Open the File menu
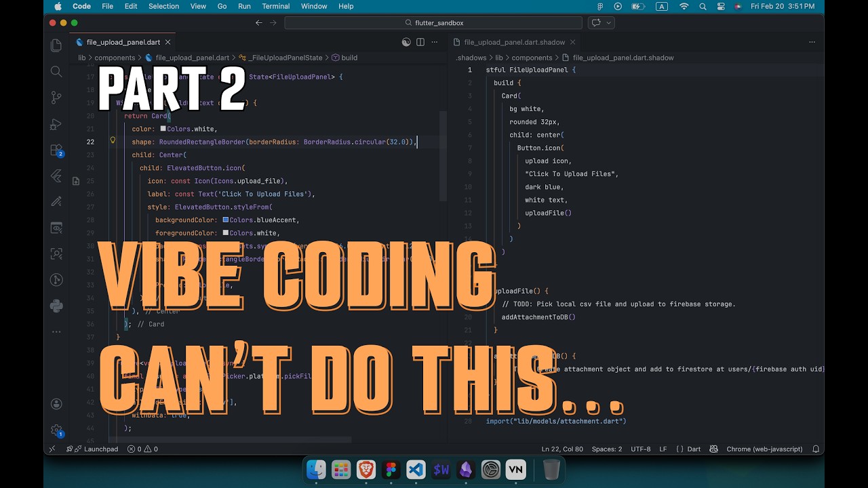 pyautogui.click(x=108, y=6)
